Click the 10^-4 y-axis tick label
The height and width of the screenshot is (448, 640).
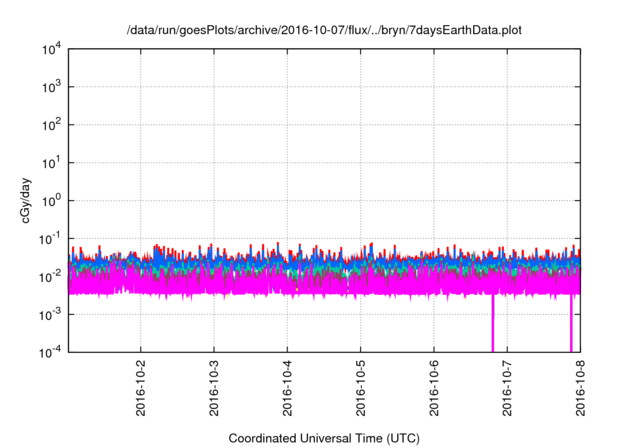50,351
